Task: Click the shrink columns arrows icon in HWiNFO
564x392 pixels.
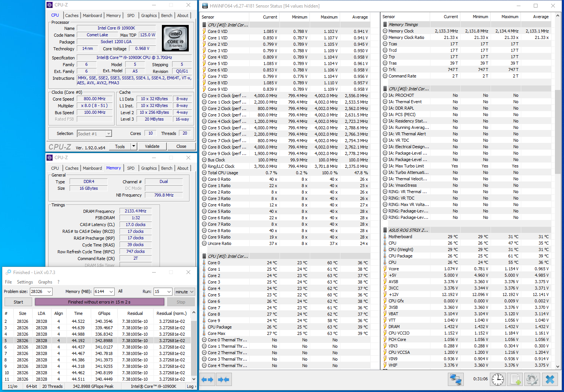Action: click(224, 380)
